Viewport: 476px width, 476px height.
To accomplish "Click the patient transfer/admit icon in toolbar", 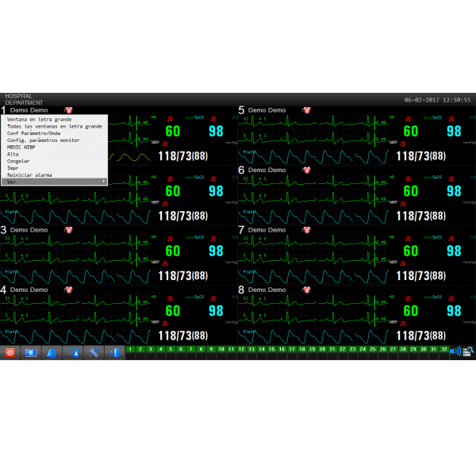I will (x=73, y=352).
